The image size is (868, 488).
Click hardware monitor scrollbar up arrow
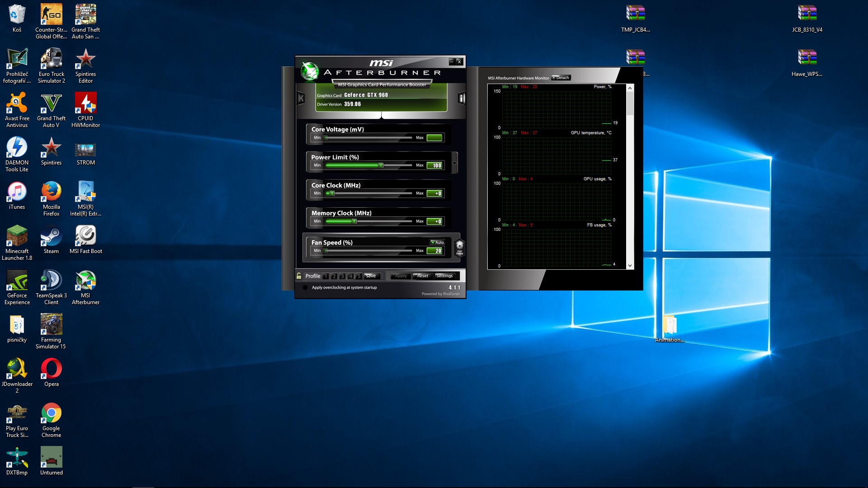coord(630,88)
